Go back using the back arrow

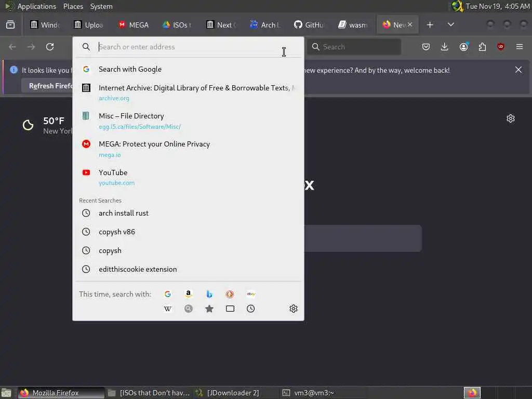[12, 47]
